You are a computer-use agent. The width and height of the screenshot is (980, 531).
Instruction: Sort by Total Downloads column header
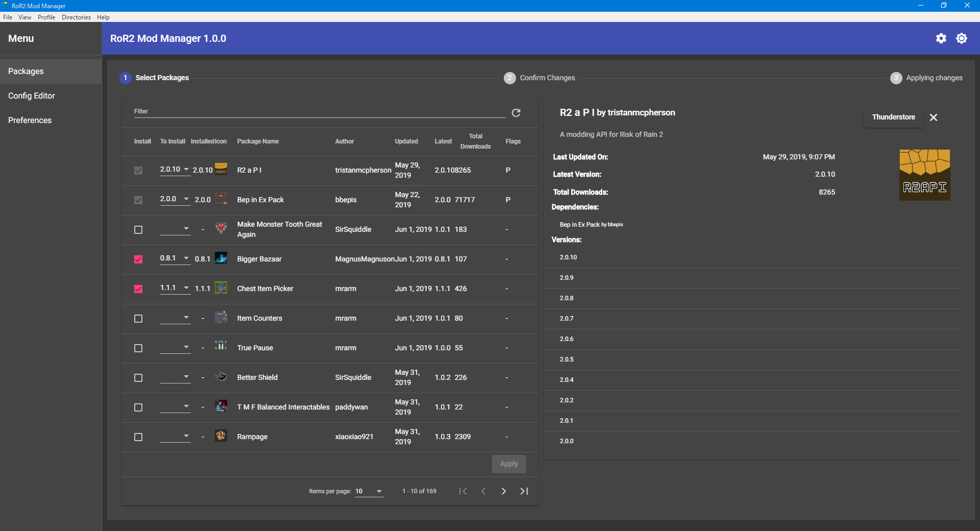point(476,141)
